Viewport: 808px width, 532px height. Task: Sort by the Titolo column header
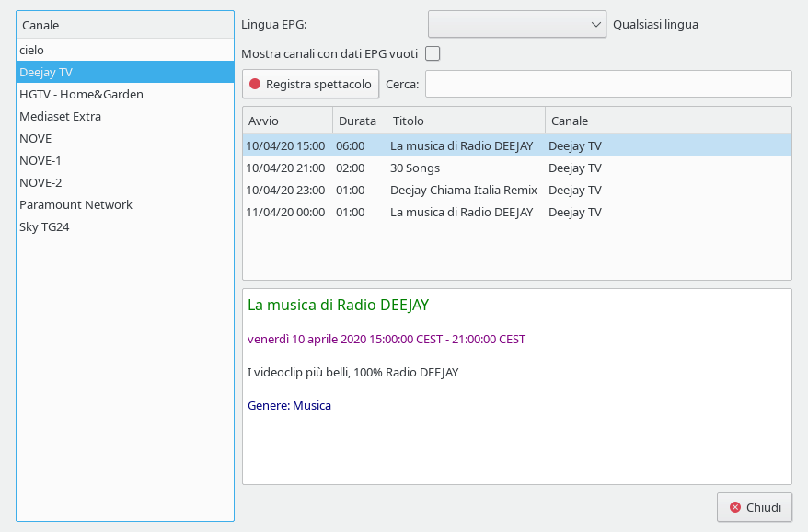tap(466, 121)
